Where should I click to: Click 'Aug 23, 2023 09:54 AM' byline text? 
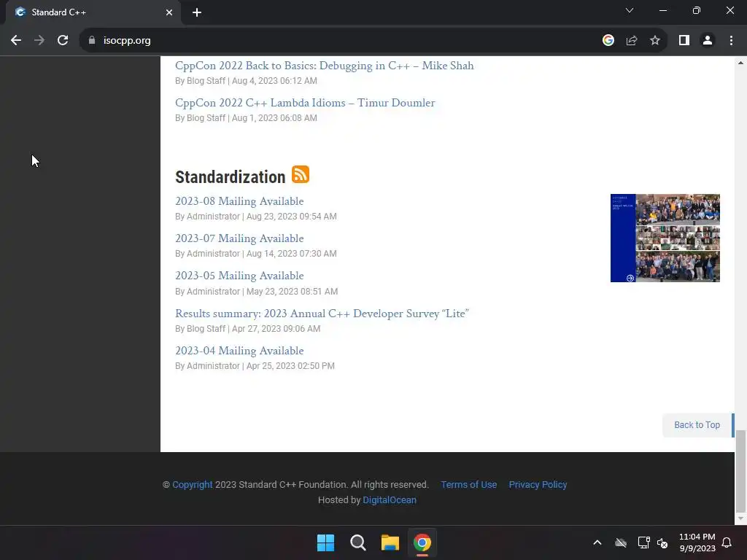292,216
